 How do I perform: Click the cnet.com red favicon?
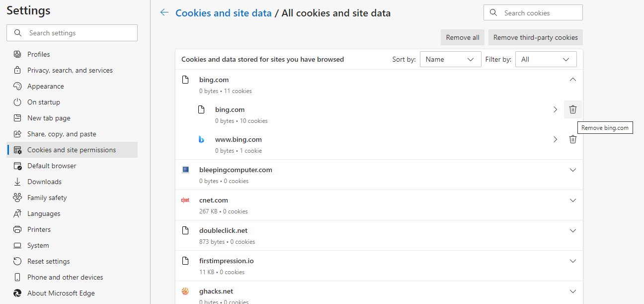coord(185,200)
